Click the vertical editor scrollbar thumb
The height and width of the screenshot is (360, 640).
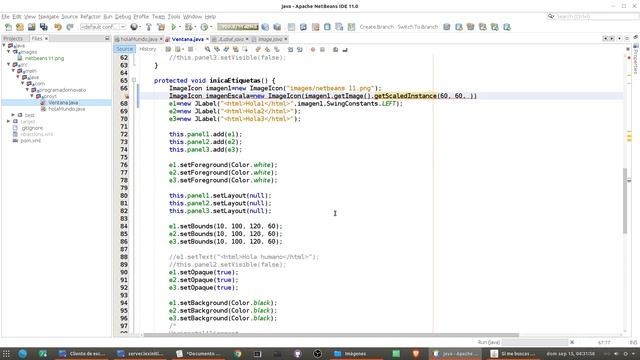tap(624, 200)
